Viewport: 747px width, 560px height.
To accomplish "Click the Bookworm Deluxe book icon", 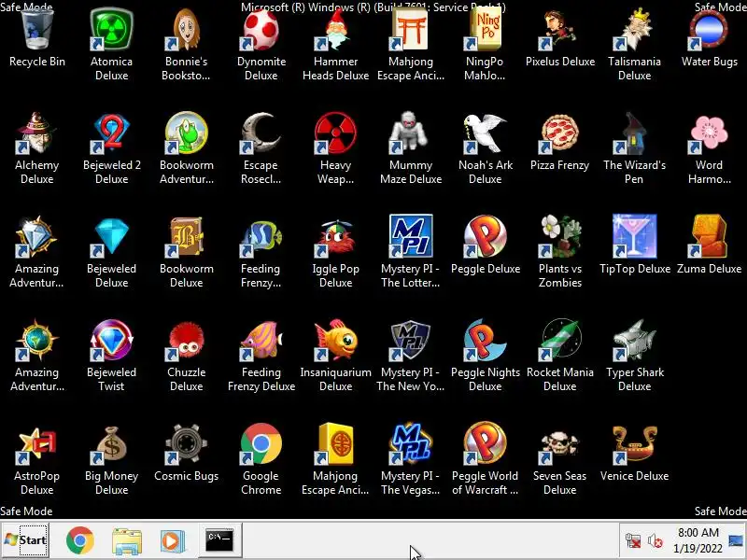I will click(x=186, y=237).
